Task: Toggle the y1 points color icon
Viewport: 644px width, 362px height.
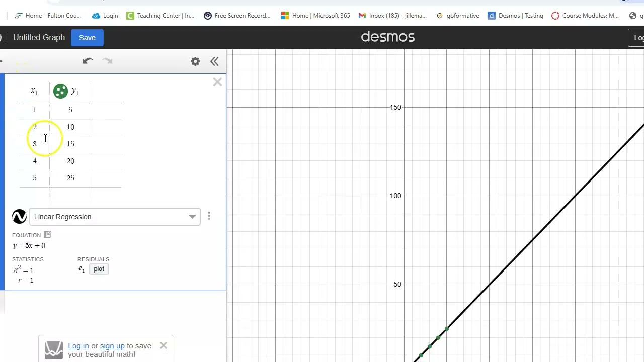Action: (x=60, y=91)
